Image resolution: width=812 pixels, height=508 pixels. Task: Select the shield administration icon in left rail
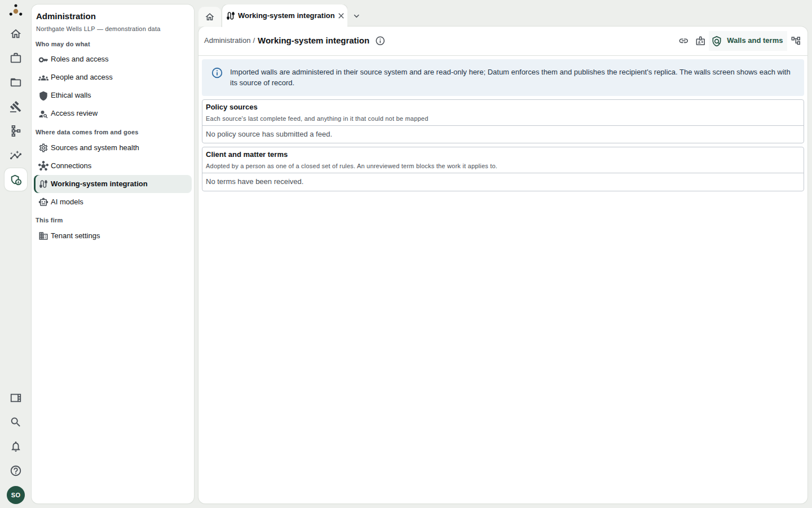tap(16, 180)
